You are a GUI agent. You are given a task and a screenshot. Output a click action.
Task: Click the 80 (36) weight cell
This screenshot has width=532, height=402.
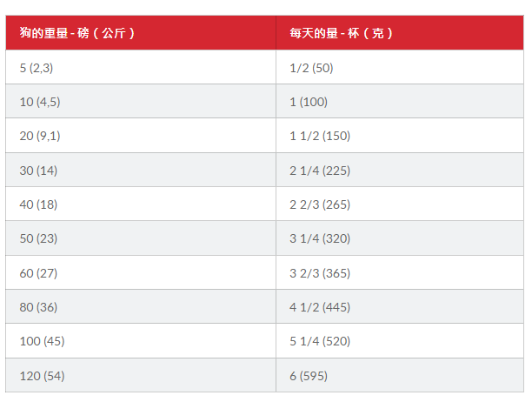38,307
